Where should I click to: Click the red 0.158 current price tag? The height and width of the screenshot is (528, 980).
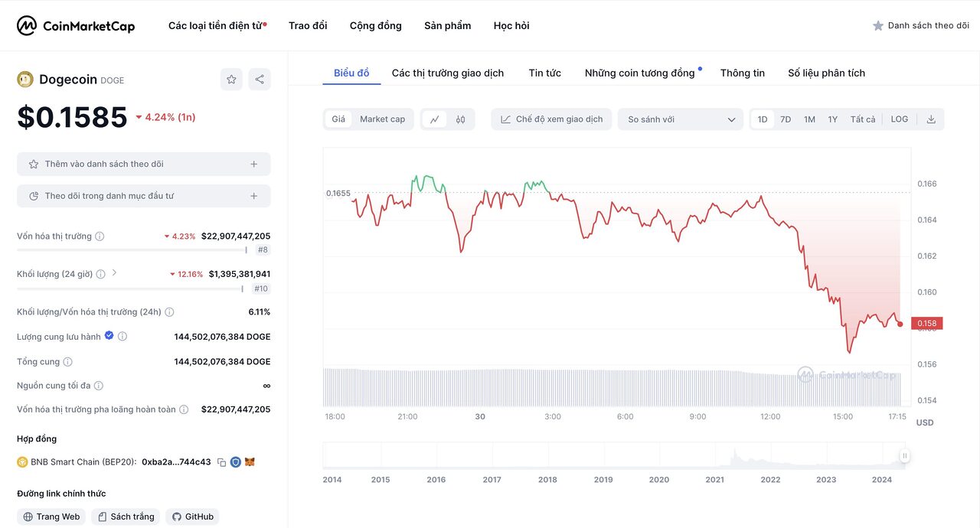pos(926,324)
